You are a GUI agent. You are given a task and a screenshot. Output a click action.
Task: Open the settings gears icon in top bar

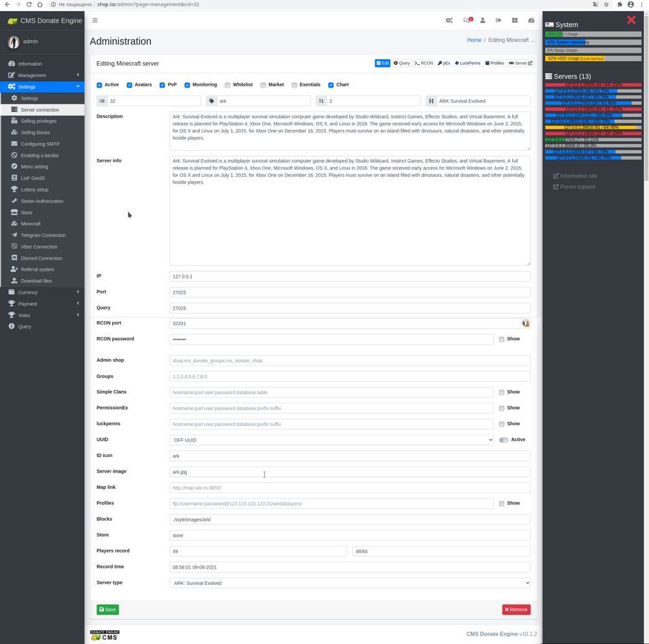449,21
